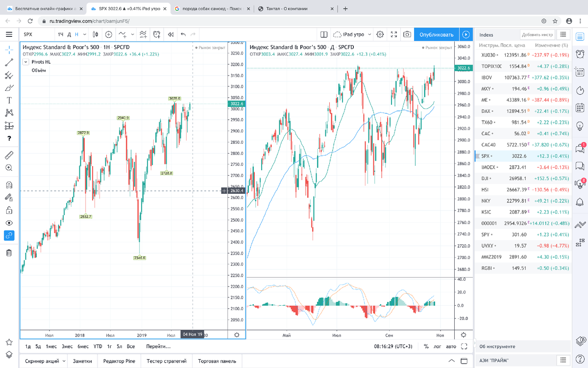Select the text annotation tool
Screen dimensions: 588x368
click(x=9, y=100)
